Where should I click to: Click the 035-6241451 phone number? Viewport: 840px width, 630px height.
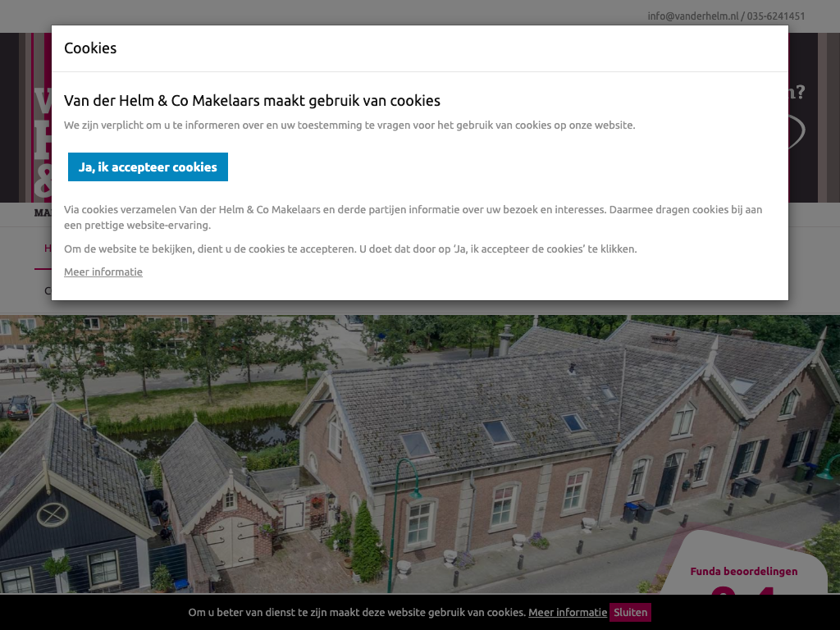776,16
